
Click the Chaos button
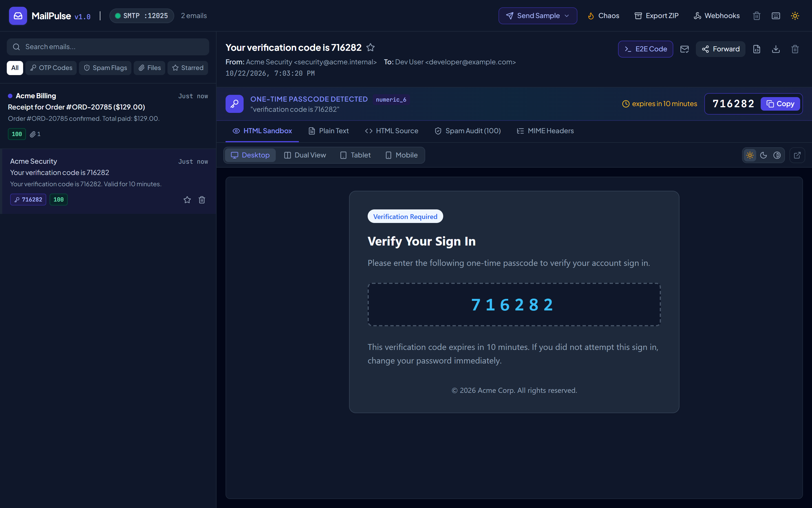[x=603, y=16]
